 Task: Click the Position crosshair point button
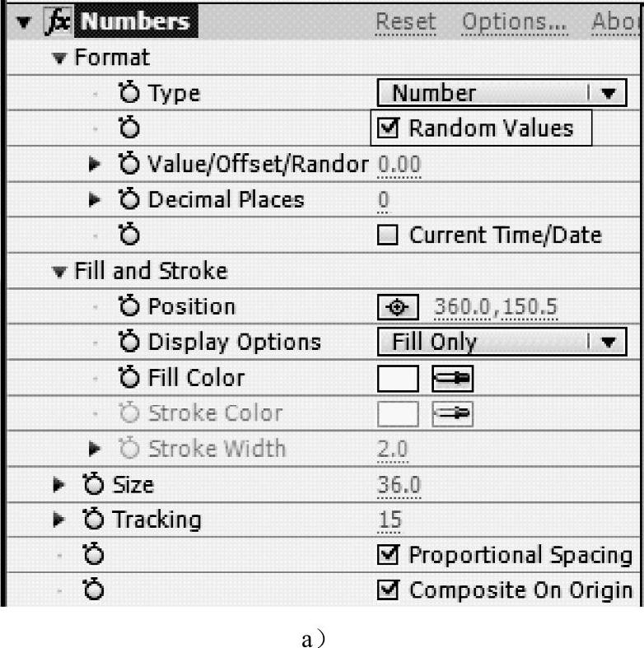tap(399, 307)
